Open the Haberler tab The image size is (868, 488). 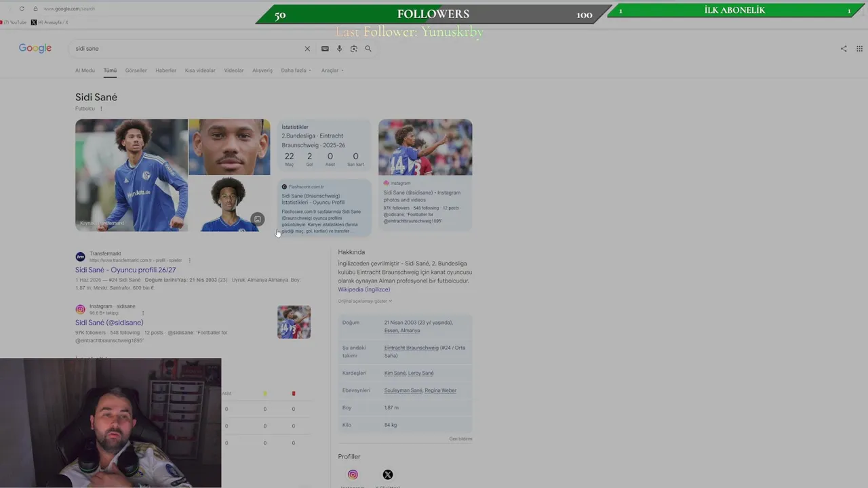[x=165, y=70]
